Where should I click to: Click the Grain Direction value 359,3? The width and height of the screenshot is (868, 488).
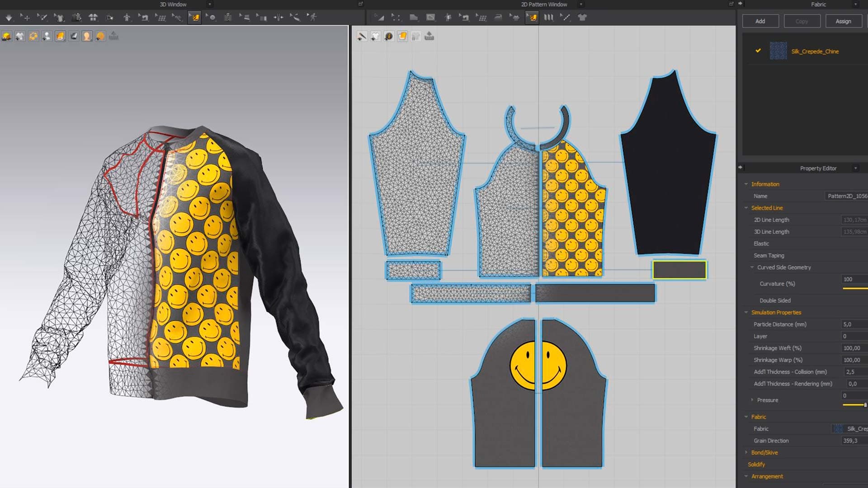tap(854, 441)
